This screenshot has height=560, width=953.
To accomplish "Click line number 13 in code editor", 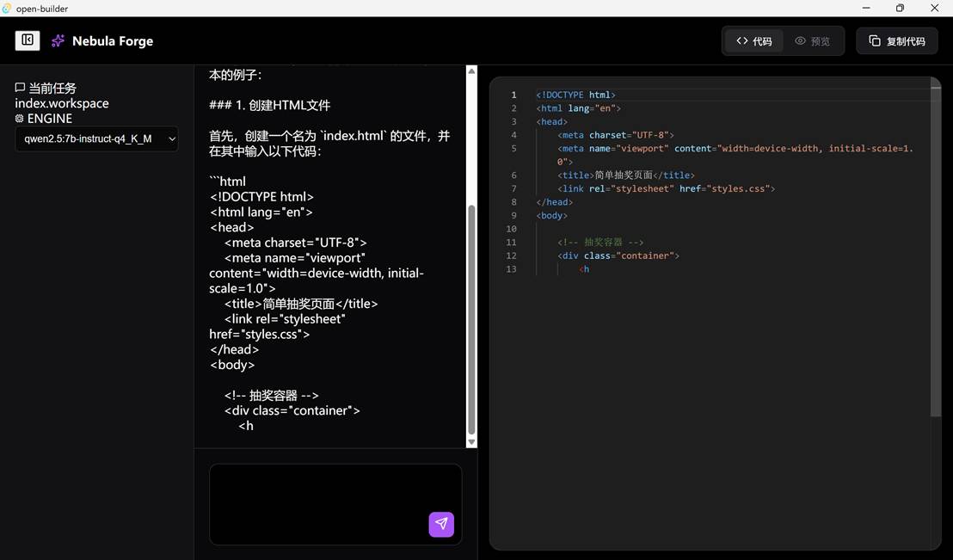I will pos(511,268).
